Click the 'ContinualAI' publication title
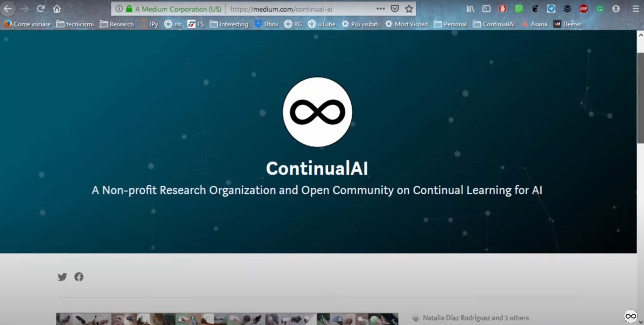644x325 pixels. [x=317, y=168]
